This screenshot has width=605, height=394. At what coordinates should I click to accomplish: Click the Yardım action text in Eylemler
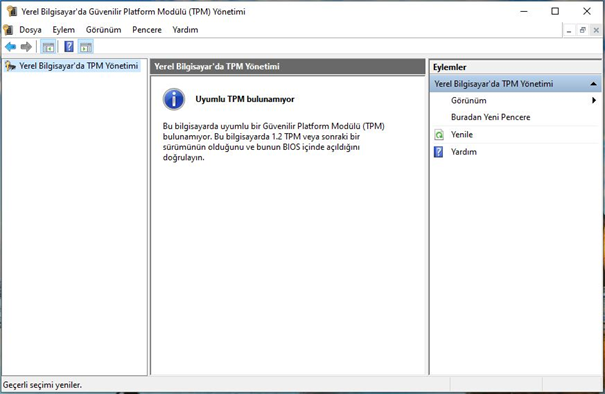click(464, 152)
